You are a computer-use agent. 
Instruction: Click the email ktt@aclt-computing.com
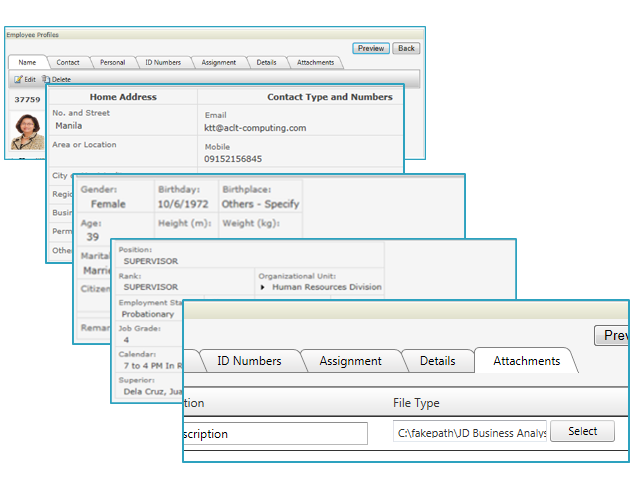(255, 128)
